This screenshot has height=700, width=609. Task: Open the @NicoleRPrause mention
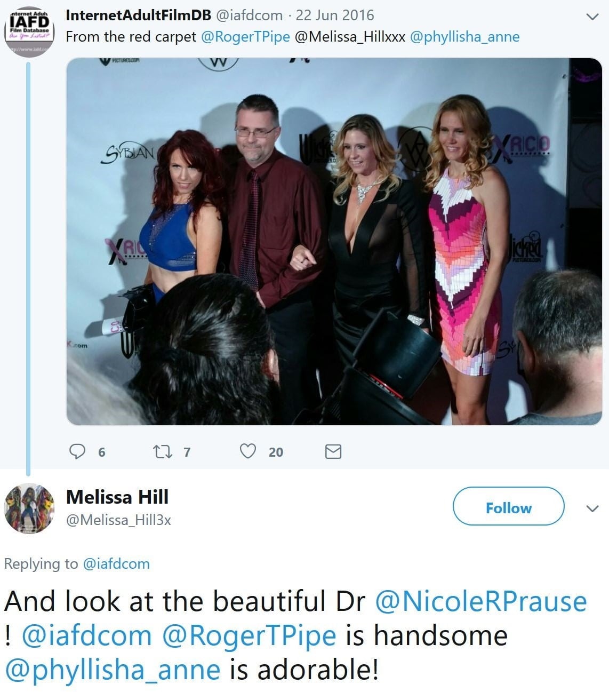480,601
